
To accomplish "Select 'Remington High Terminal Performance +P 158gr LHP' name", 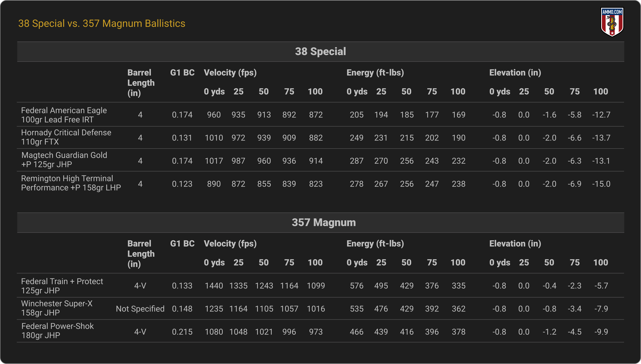I will point(71,183).
